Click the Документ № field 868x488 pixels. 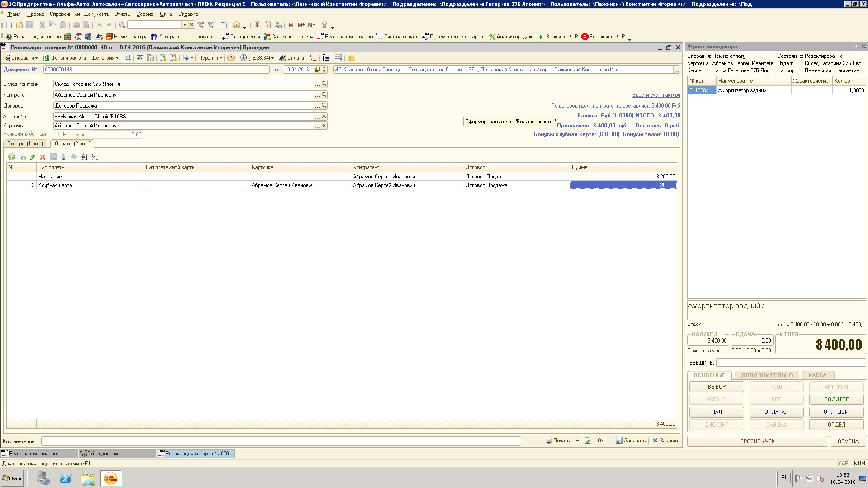156,70
